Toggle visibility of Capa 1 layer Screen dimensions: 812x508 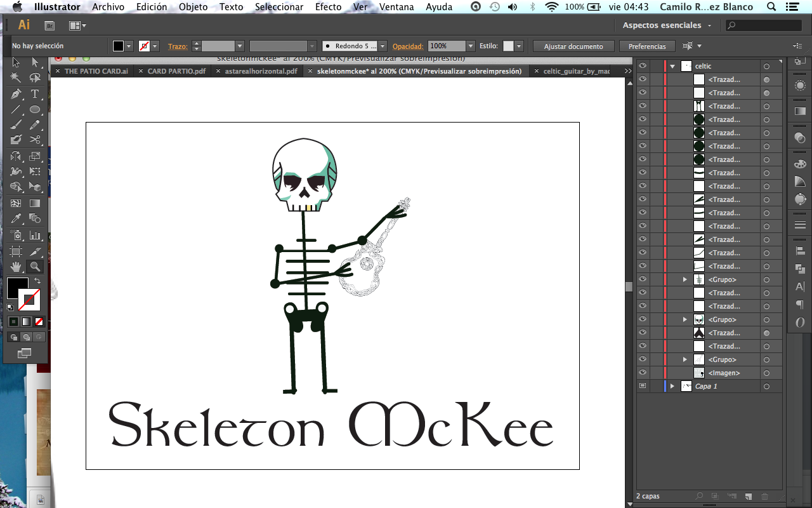click(x=643, y=386)
